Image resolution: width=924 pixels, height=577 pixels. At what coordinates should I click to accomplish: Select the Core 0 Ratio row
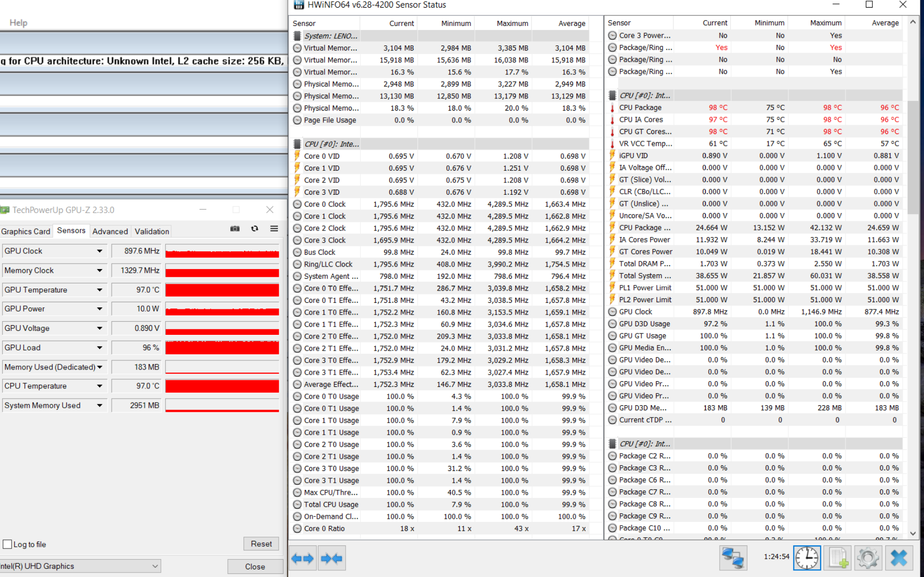[x=440, y=529]
